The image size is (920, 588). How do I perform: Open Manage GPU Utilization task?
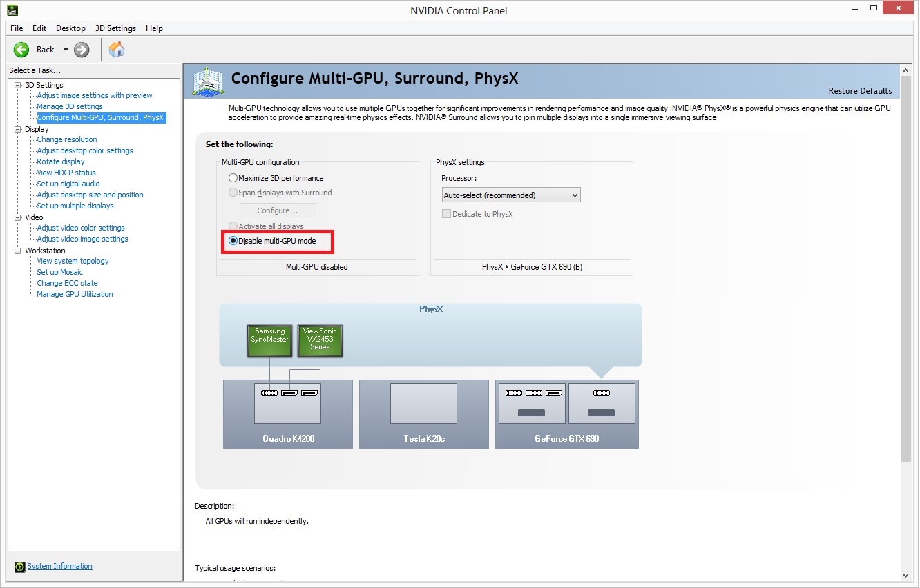(x=75, y=295)
